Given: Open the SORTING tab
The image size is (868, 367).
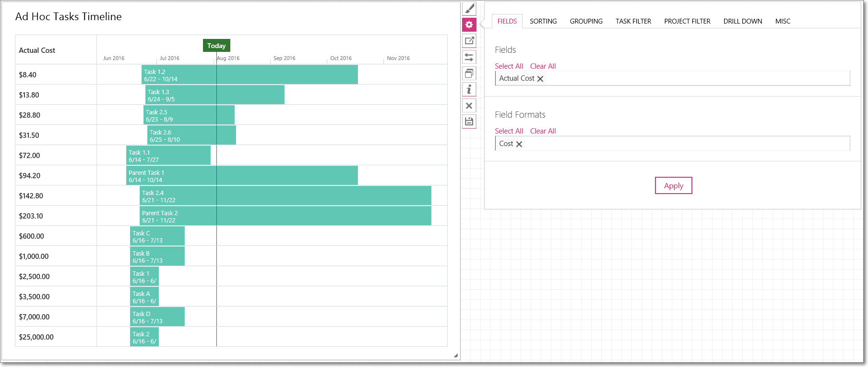Looking at the screenshot, I should (x=543, y=21).
